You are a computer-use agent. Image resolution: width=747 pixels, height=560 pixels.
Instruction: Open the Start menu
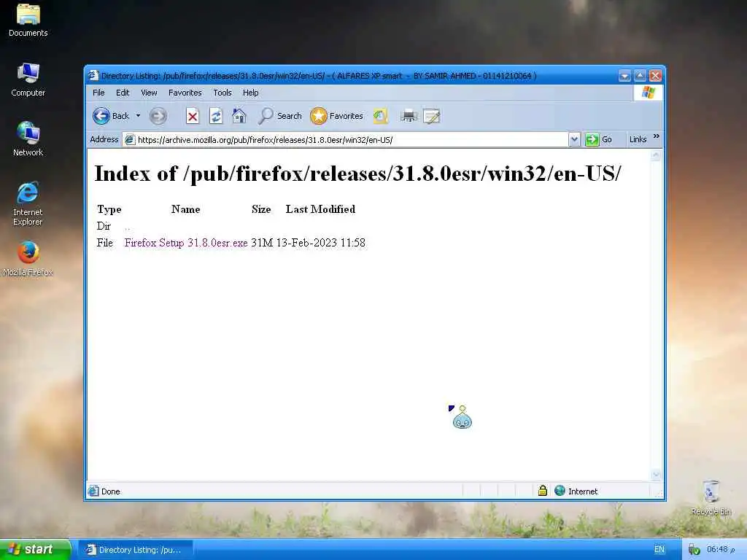point(35,549)
